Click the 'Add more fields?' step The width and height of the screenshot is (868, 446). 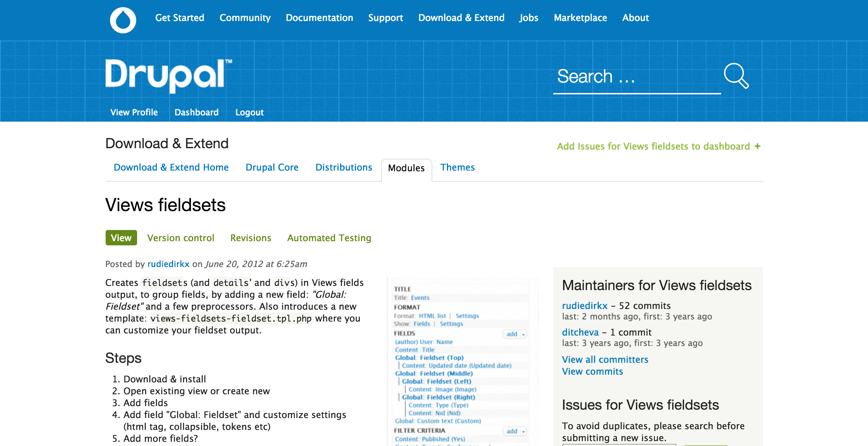(161, 438)
